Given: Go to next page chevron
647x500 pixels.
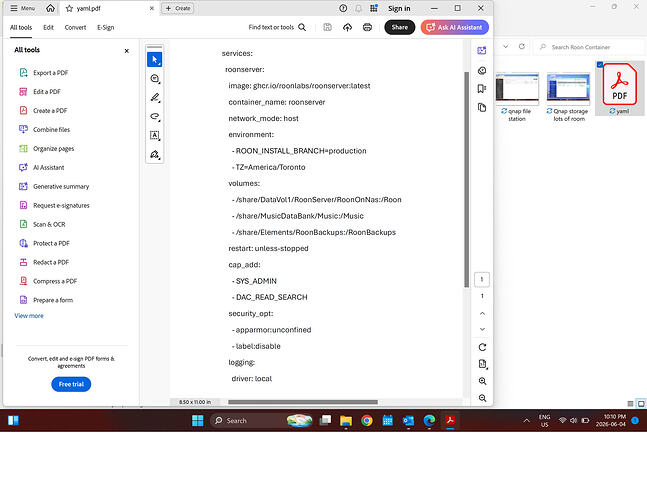Looking at the screenshot, I should (482, 329).
